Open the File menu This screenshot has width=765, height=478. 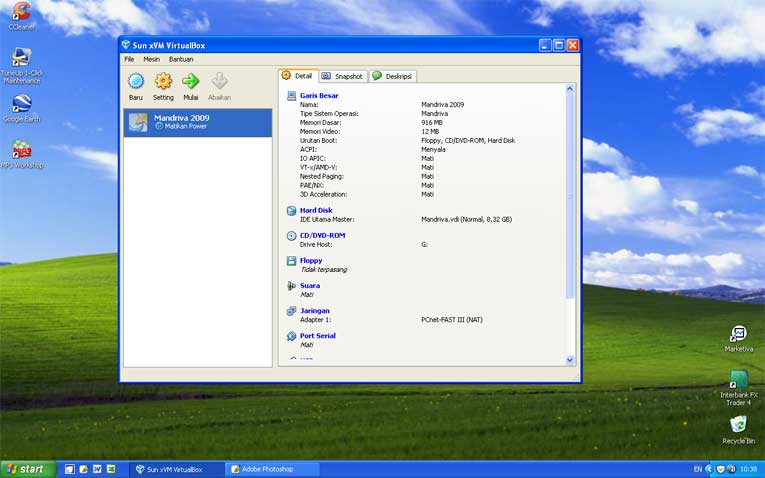click(x=129, y=59)
